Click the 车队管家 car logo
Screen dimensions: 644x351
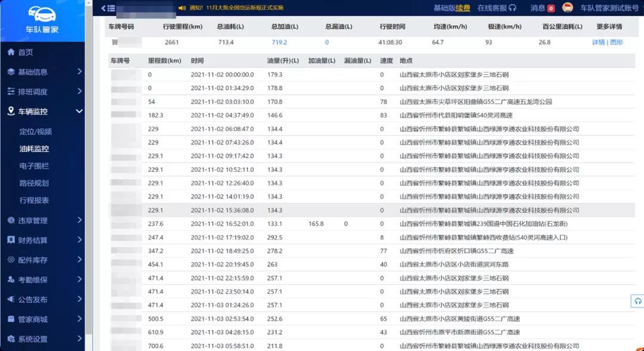pyautogui.click(x=42, y=14)
